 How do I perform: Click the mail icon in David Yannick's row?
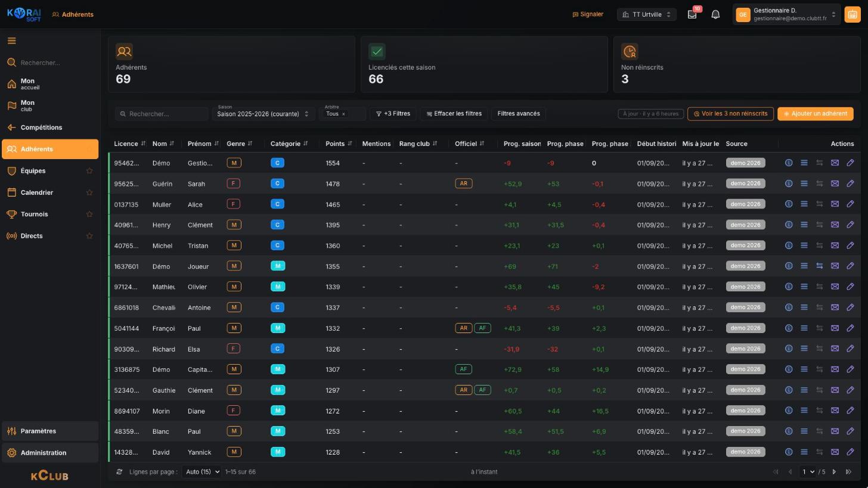[x=835, y=452]
